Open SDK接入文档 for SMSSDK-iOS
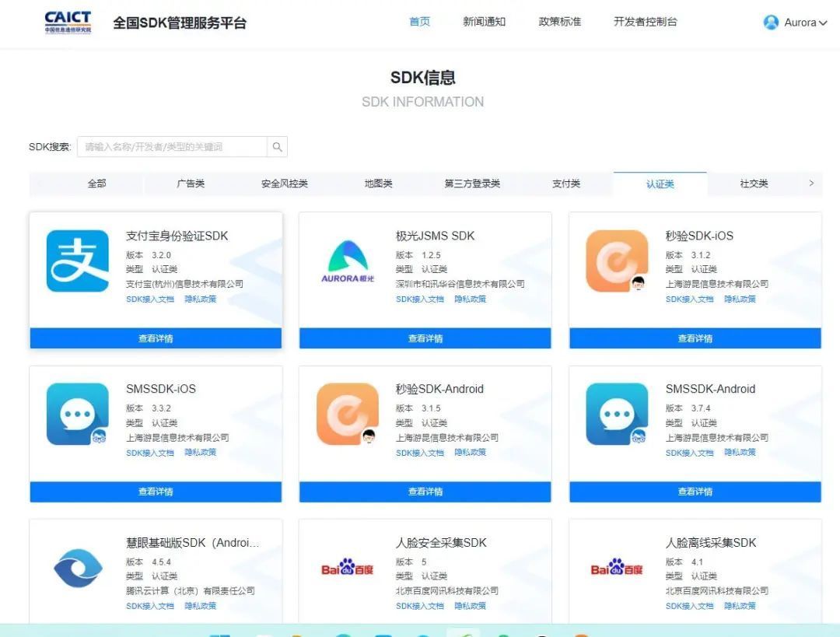This screenshot has width=840, height=637. point(150,453)
